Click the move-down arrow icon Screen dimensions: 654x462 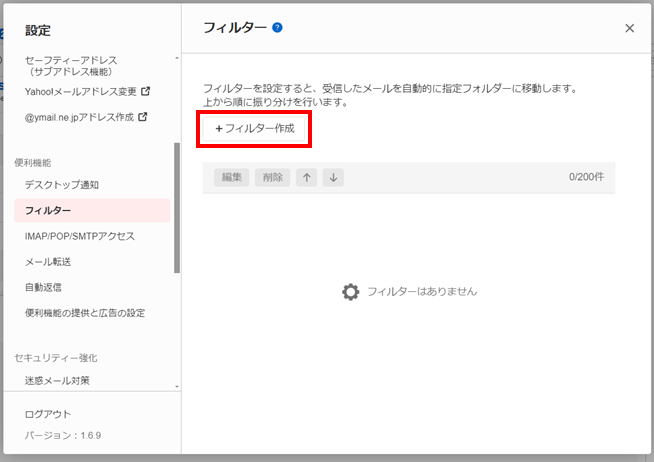tap(333, 177)
